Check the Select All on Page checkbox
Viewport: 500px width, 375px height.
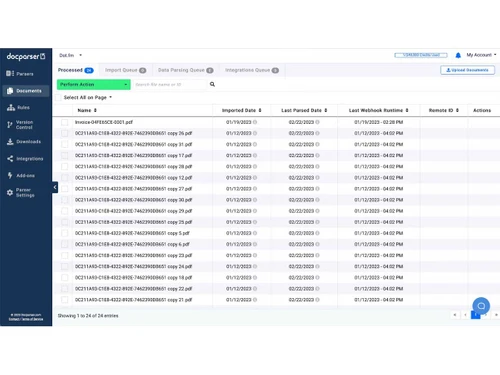pyautogui.click(x=58, y=97)
